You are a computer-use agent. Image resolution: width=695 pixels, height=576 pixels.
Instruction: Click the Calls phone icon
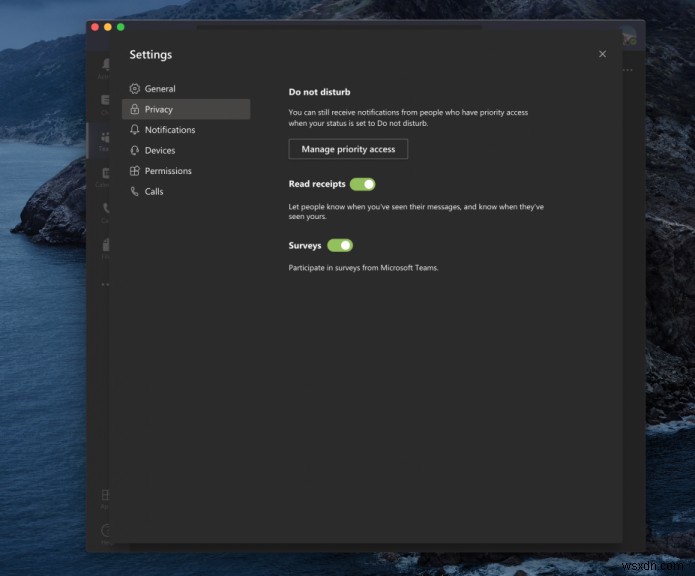pyautogui.click(x=134, y=191)
